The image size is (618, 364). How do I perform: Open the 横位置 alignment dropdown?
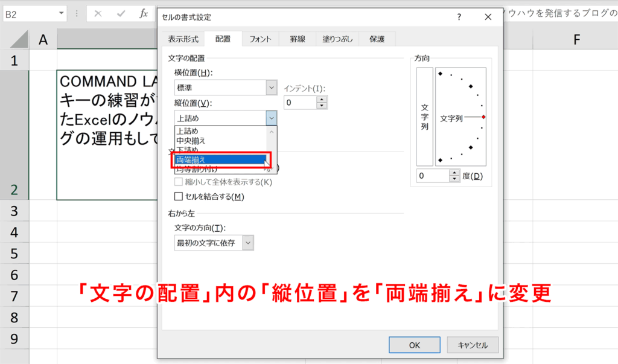click(270, 88)
